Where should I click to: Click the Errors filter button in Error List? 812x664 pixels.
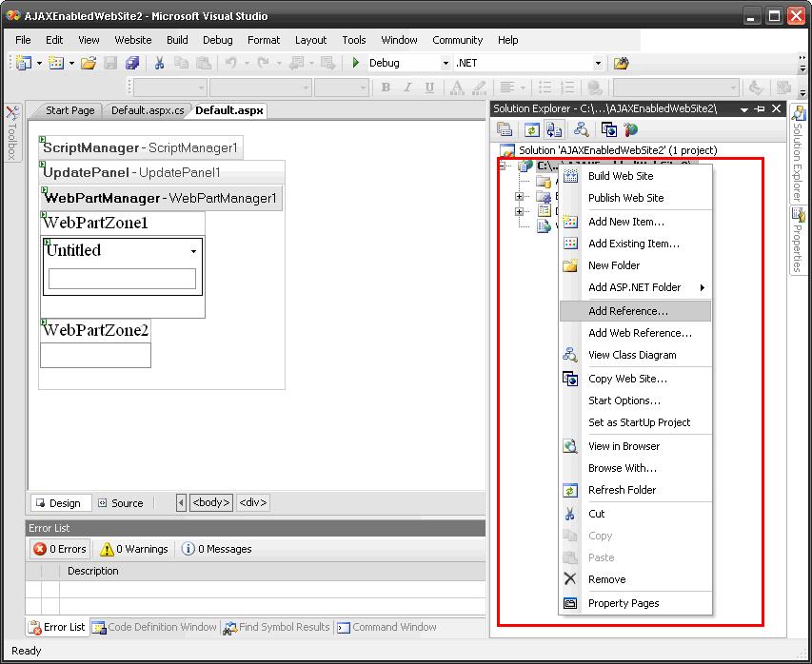click(x=60, y=549)
